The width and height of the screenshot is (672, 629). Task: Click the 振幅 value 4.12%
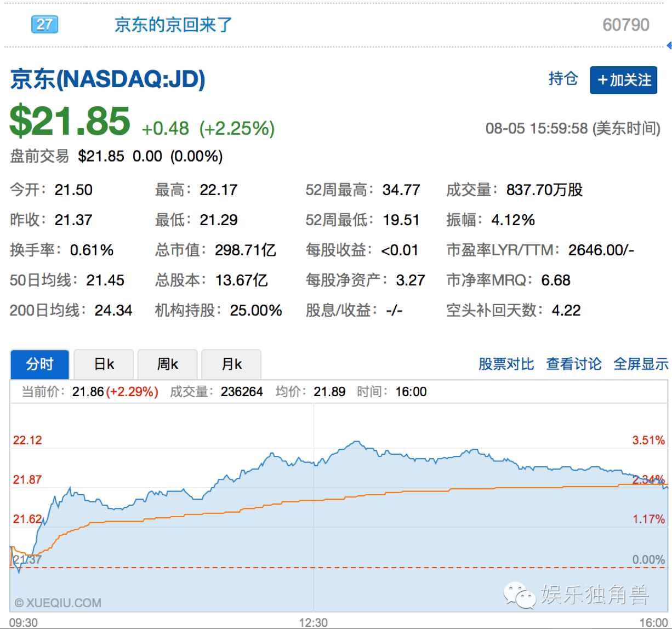(x=513, y=220)
